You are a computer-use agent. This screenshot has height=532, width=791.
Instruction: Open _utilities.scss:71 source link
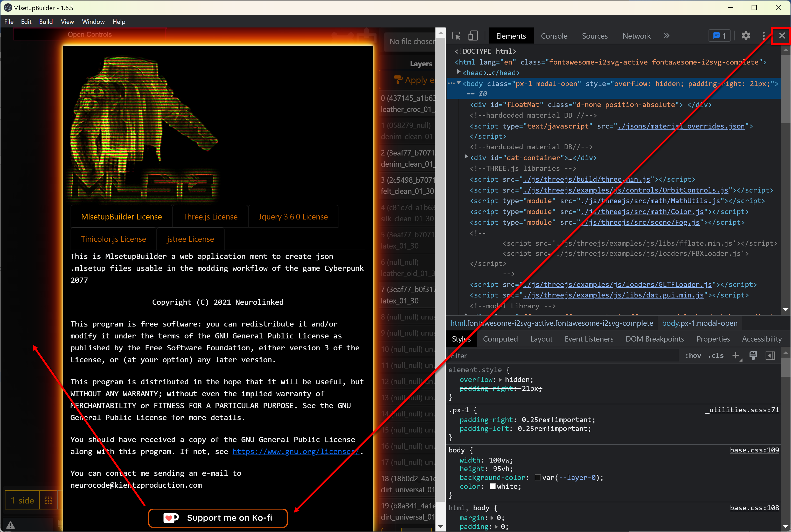pos(742,410)
